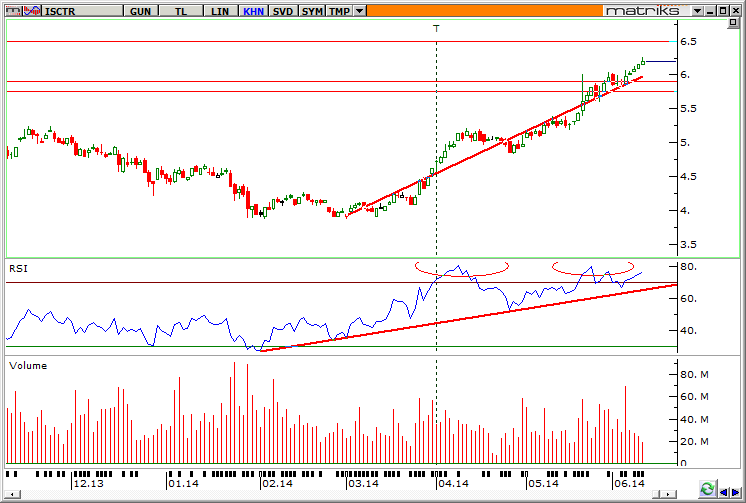Open the indicator wave icon in toolbar
The image size is (746, 503).
(x=32, y=10)
